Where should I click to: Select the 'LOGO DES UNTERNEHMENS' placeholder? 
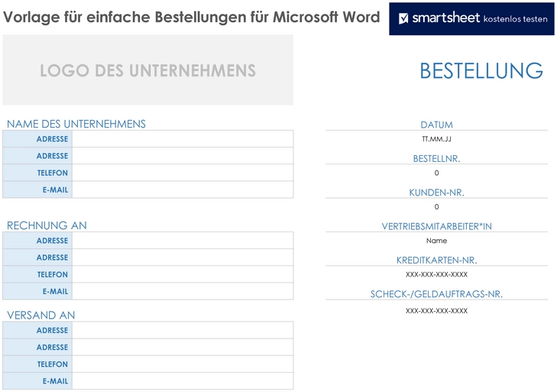tap(147, 70)
